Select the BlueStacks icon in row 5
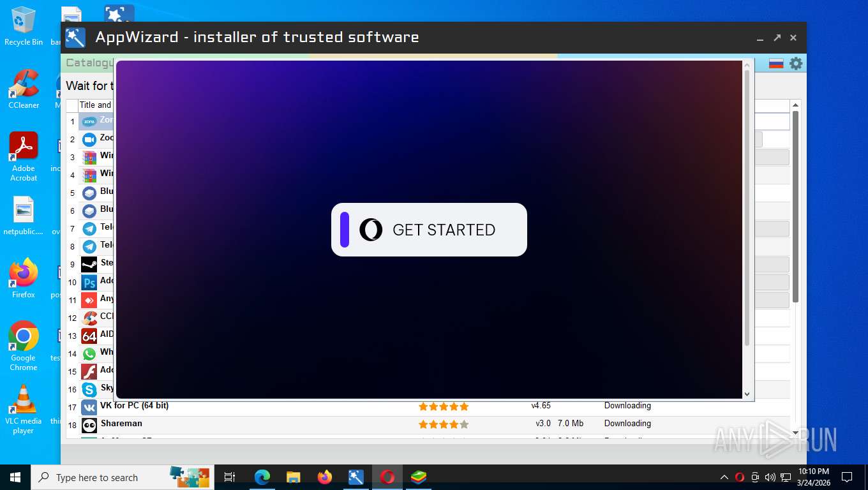 tap(89, 193)
